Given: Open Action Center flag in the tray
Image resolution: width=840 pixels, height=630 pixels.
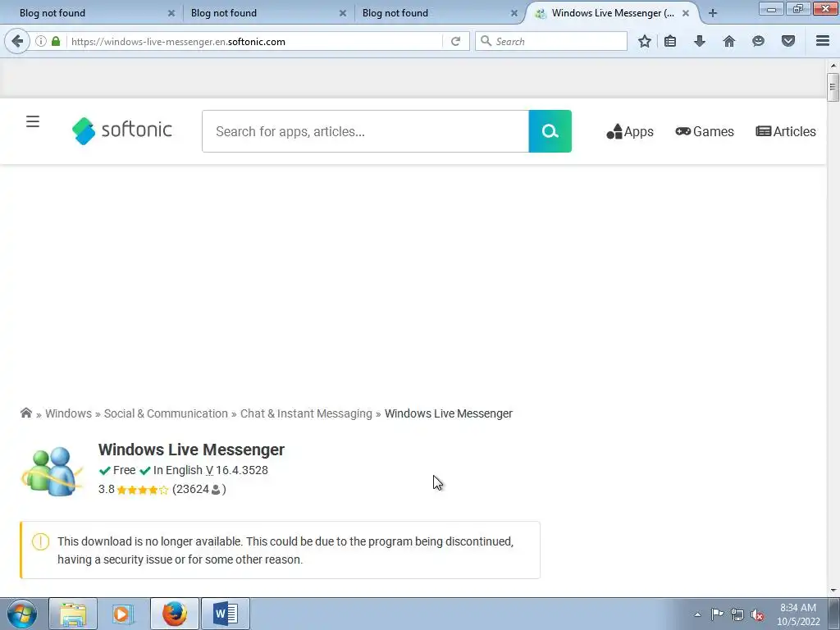Looking at the screenshot, I should click(717, 614).
